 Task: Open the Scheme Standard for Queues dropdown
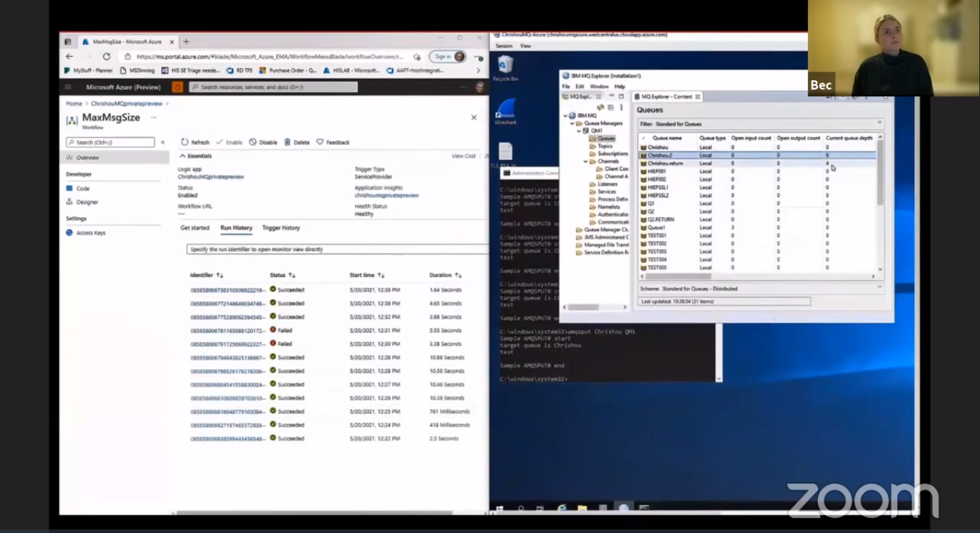(880, 288)
